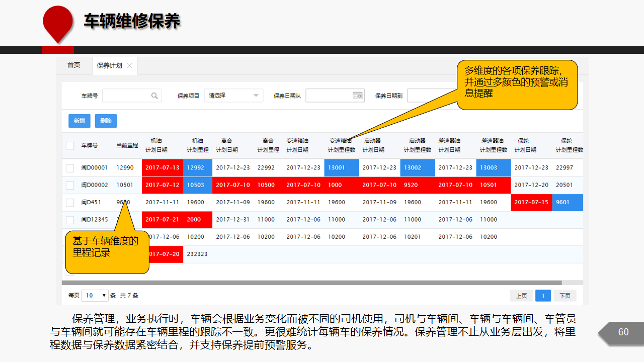644x362 pixels.
Task: Click the plate number 闽D00002
Action: pos(95,185)
